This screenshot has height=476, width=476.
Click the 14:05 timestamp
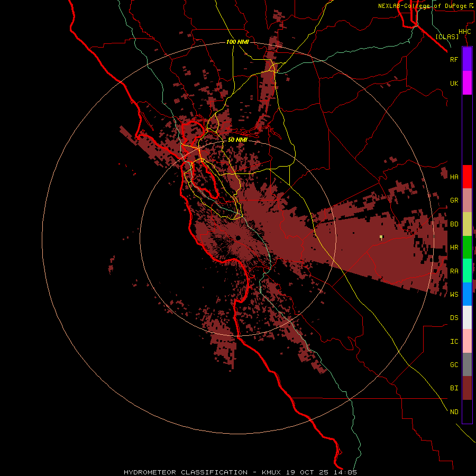(345, 472)
